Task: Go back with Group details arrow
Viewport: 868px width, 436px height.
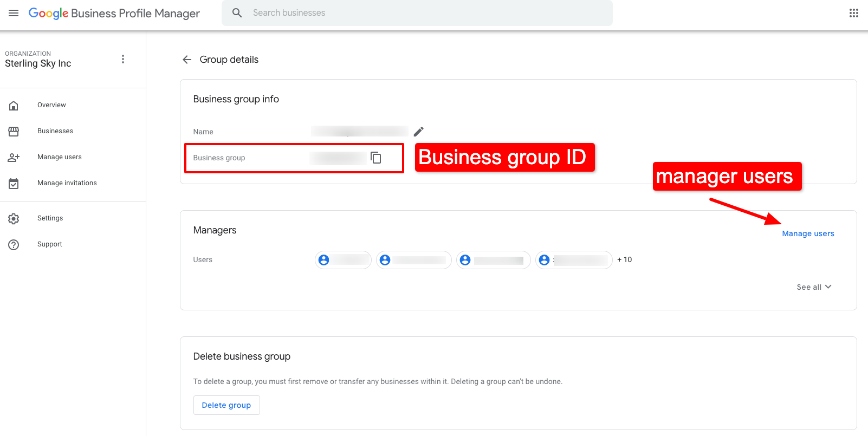Action: point(187,60)
